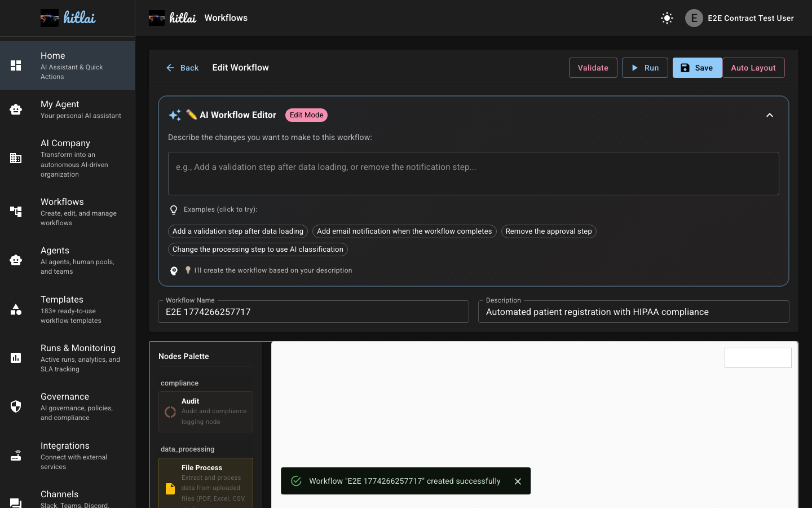Expand the compliance section in Nodes Palette
Image resolution: width=812 pixels, height=508 pixels.
[x=179, y=383]
